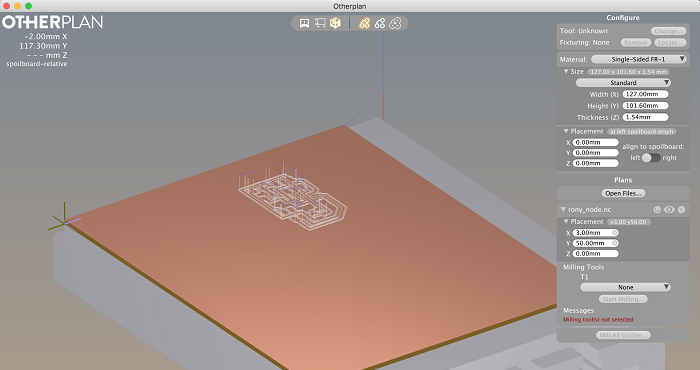
Task: Click the 'Milling tool(s) not selected' message
Action: point(598,320)
